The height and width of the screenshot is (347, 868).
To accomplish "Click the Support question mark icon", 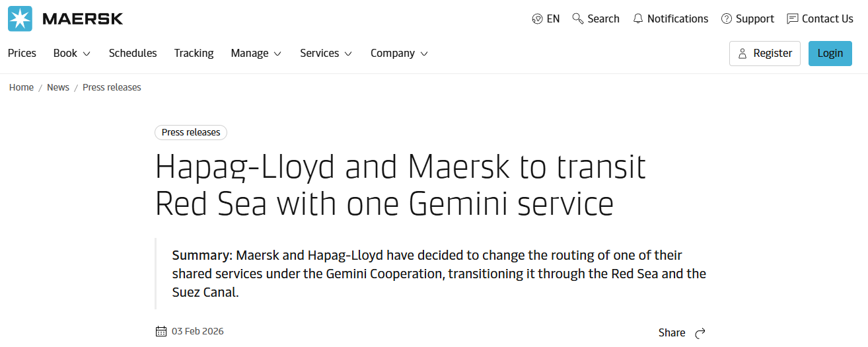I will click(x=727, y=19).
